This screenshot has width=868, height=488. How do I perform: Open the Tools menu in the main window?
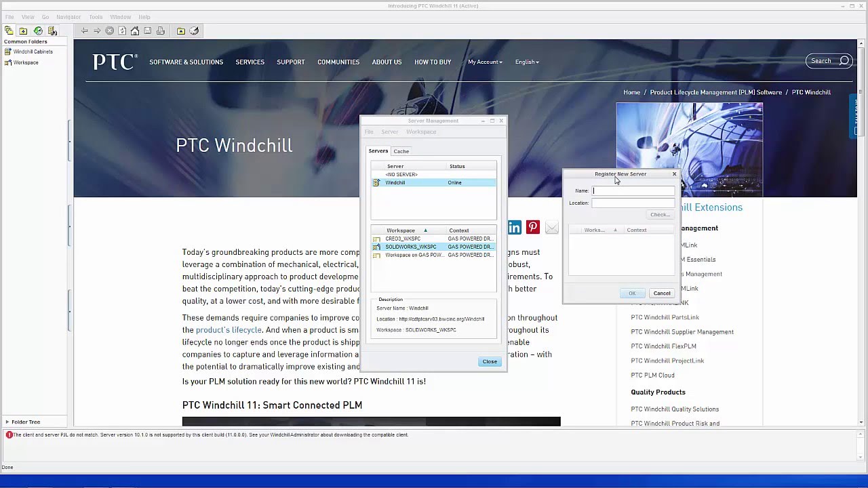click(x=96, y=17)
